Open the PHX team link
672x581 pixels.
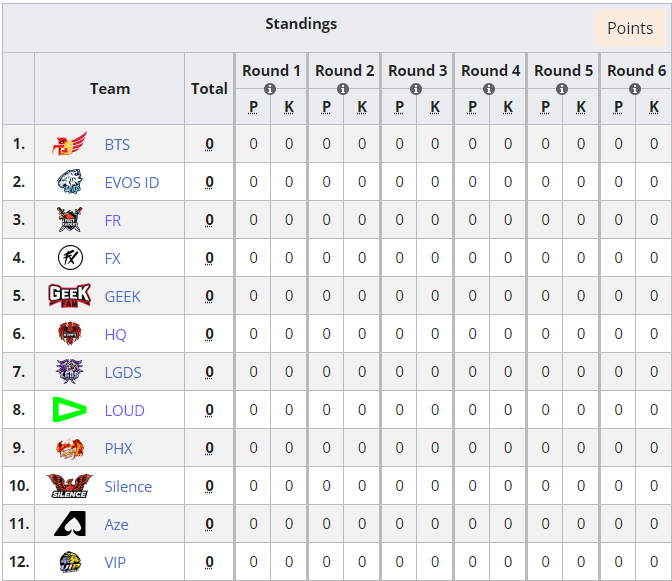point(119,448)
